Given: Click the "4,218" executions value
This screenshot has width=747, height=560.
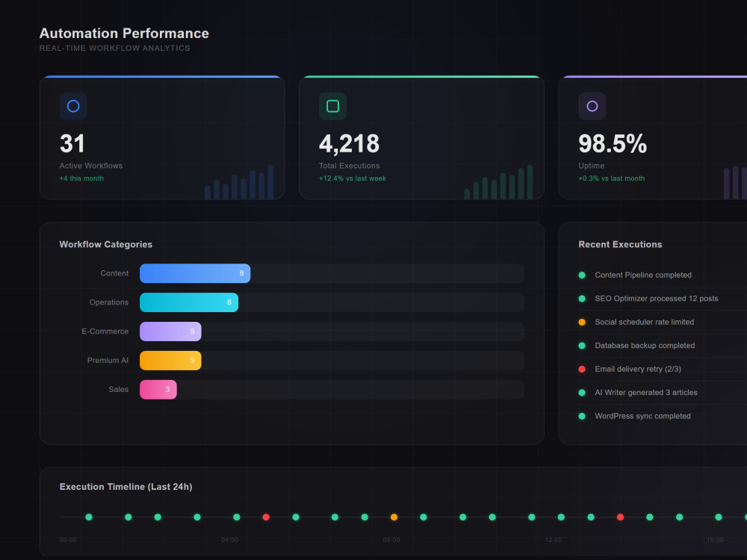Looking at the screenshot, I should click(349, 143).
